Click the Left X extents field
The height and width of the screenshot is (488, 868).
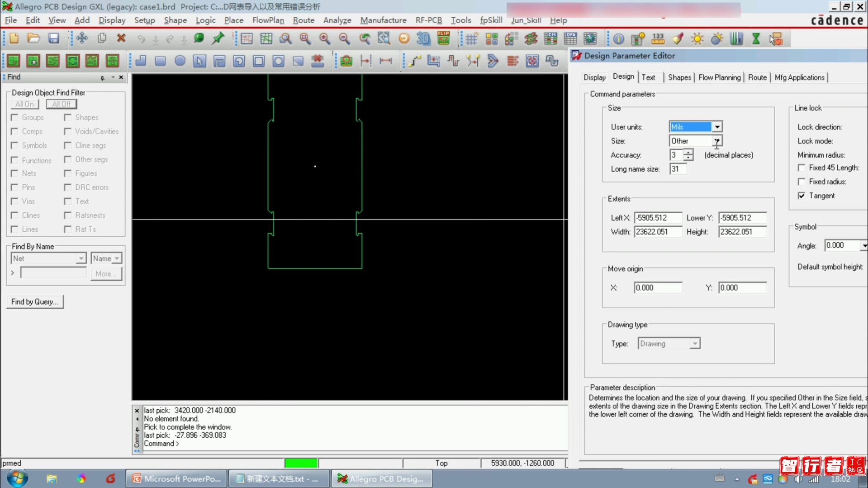click(658, 218)
